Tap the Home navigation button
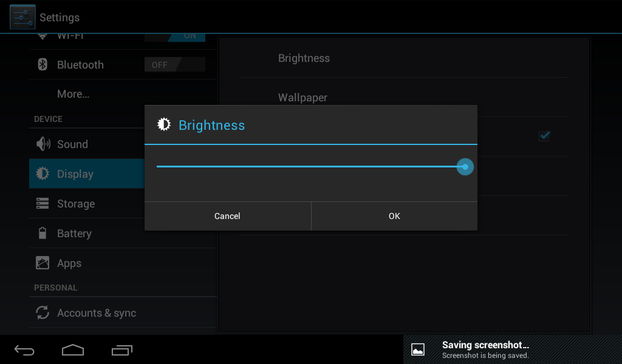 [x=73, y=349]
